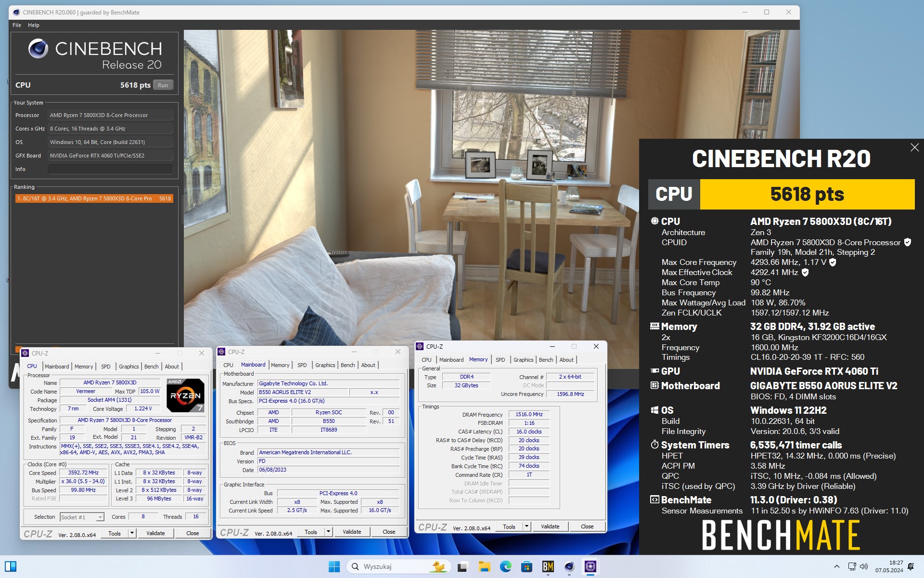Click taskbar search box Wyszukaj

398,566
